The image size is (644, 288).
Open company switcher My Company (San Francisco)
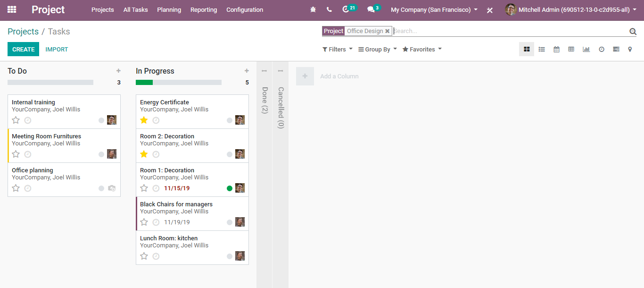434,9
